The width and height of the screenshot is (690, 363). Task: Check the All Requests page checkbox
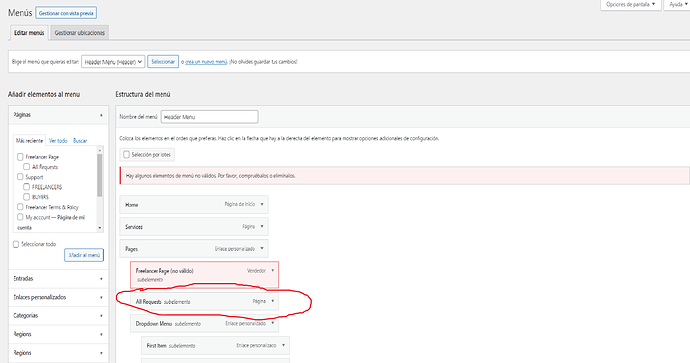26,167
